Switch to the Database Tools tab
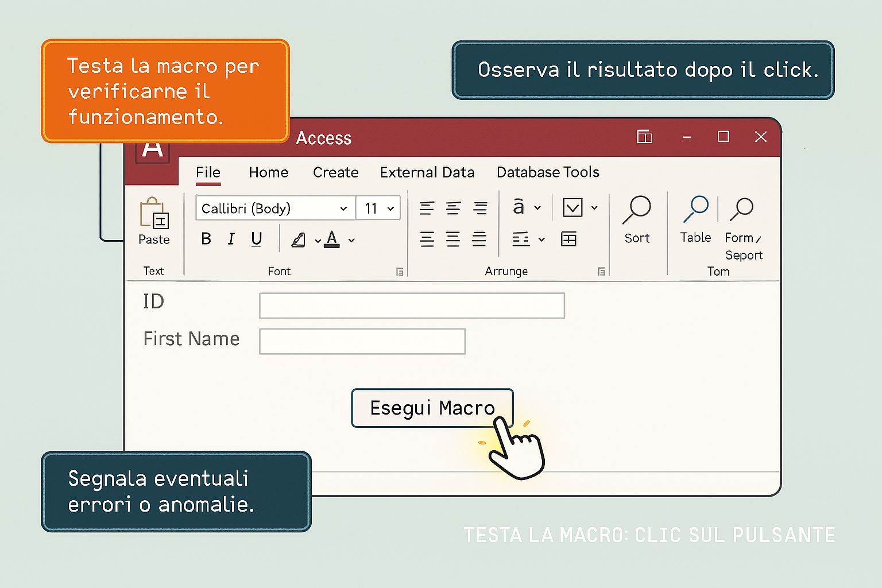 click(x=547, y=172)
